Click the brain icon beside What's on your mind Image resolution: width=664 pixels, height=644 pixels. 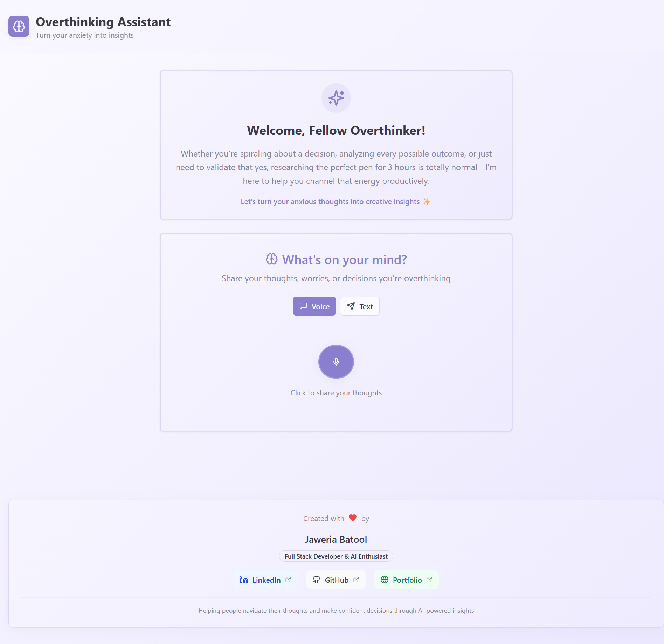[x=272, y=259]
